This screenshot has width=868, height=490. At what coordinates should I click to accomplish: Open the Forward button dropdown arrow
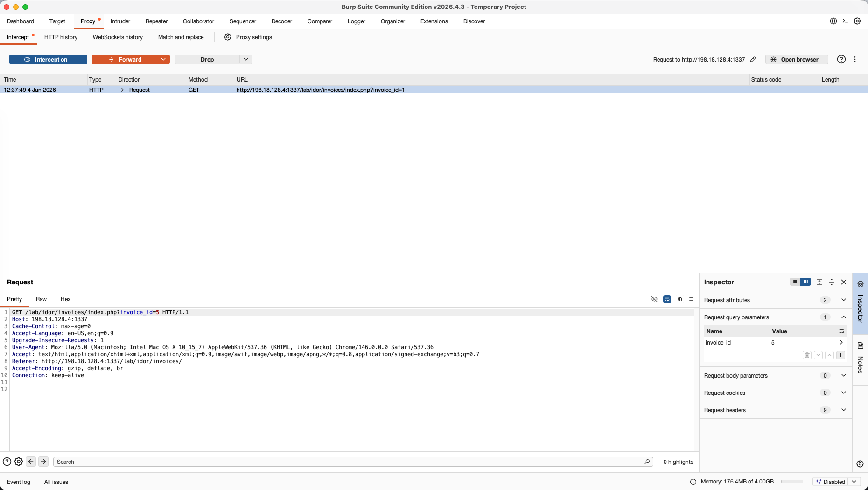(163, 59)
